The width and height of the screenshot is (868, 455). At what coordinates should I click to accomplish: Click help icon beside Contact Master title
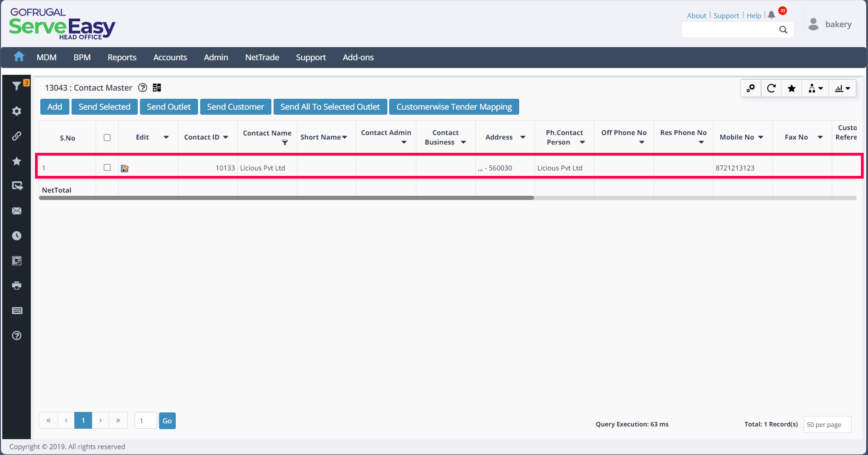pos(143,87)
